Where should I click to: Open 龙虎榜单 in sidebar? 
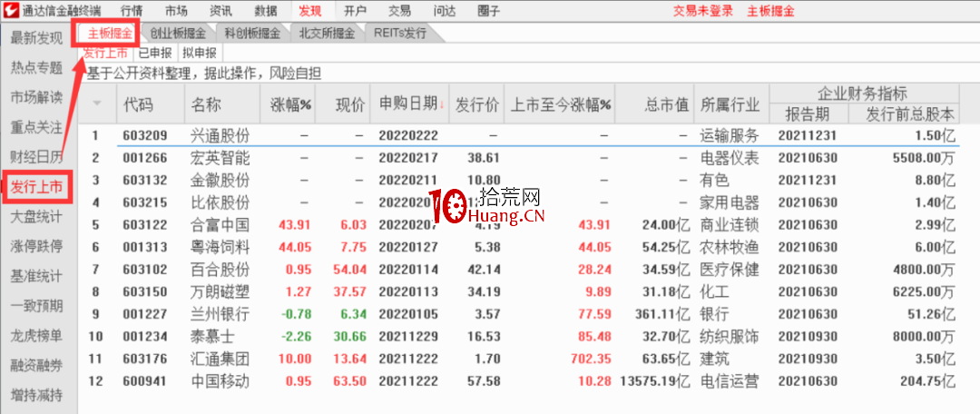coord(36,336)
